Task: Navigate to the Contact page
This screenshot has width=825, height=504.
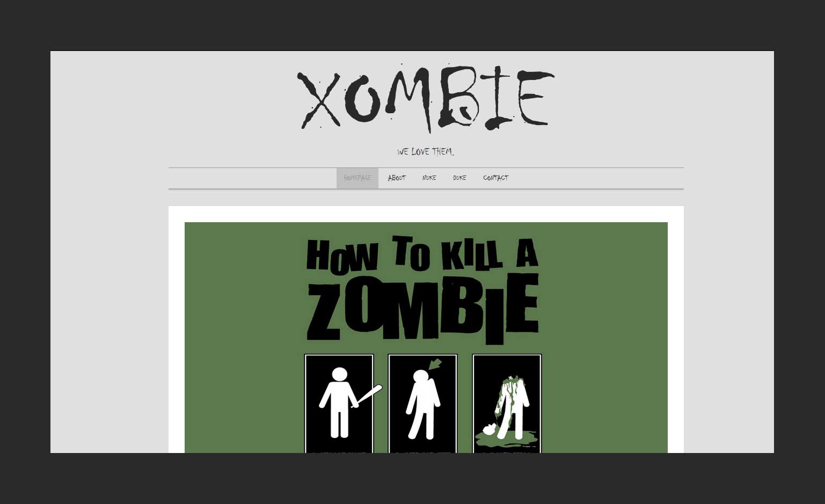Action: (x=495, y=178)
